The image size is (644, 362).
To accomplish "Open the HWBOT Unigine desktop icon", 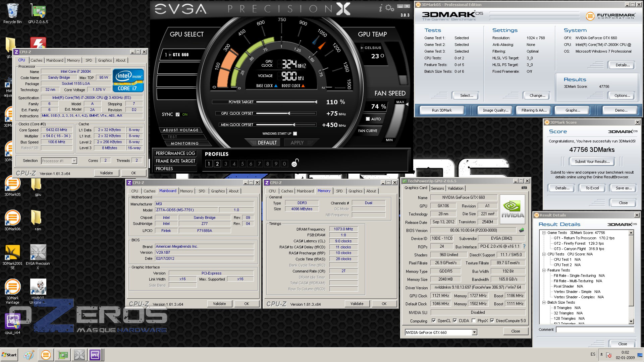I will point(38,288).
